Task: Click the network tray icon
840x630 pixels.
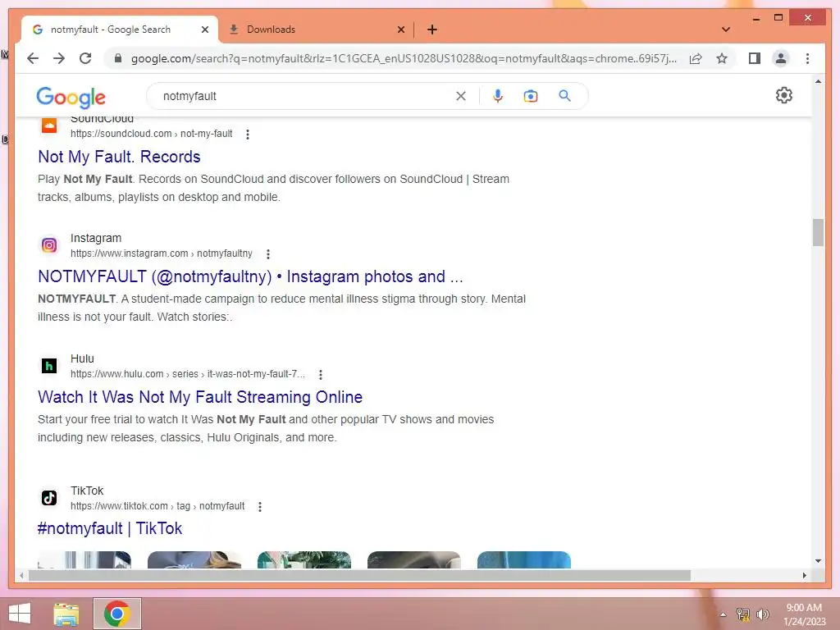Action: pos(743,614)
